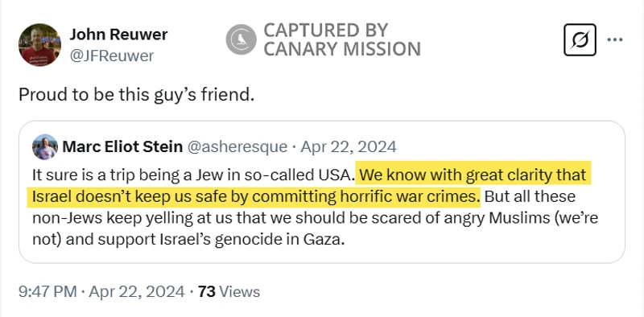Open John Reuwer's profile picture
Viewport: 644px width, 317px height.
tap(39, 45)
